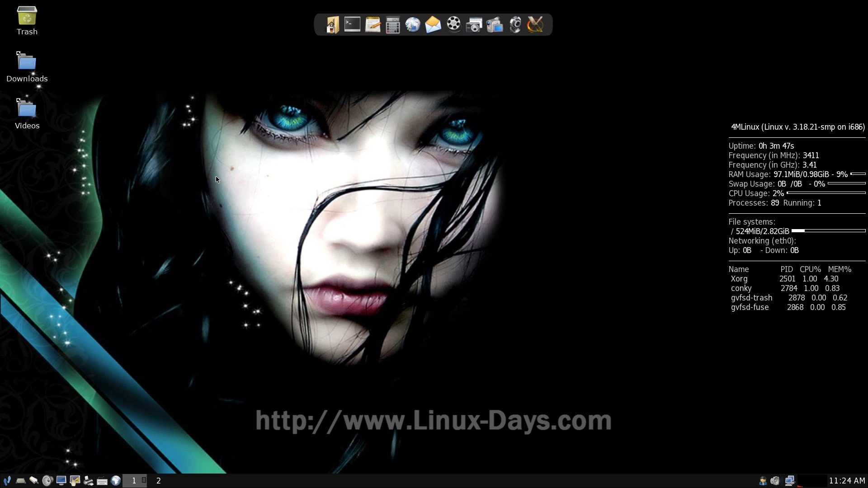
Task: Click the show desktop icon in taskbar
Action: point(20,481)
